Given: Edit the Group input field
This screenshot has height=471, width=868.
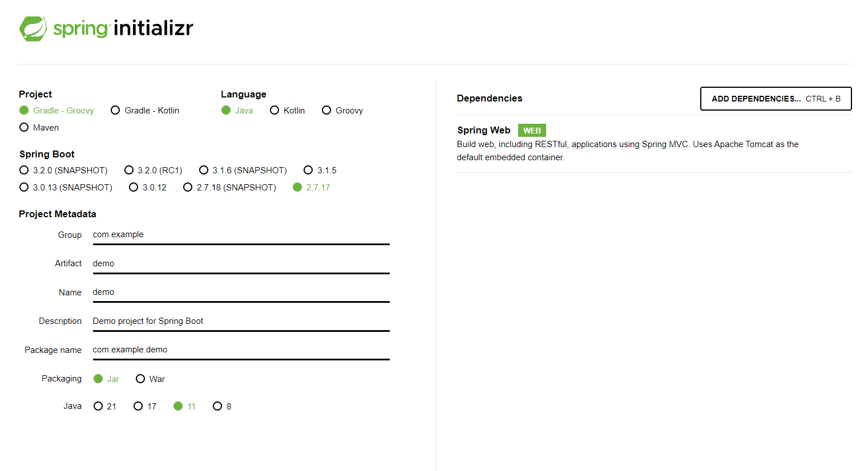Looking at the screenshot, I should point(241,235).
